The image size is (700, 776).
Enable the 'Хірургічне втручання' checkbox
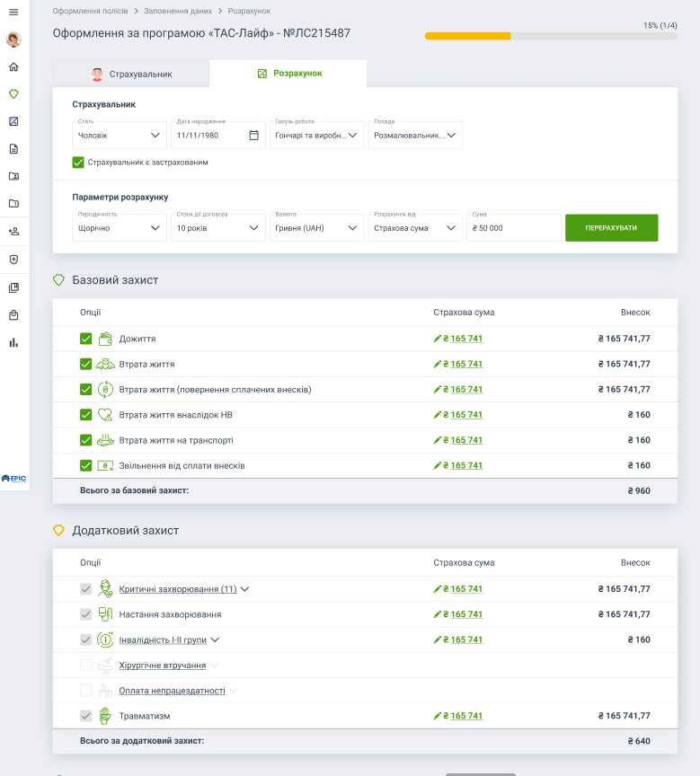point(86,666)
